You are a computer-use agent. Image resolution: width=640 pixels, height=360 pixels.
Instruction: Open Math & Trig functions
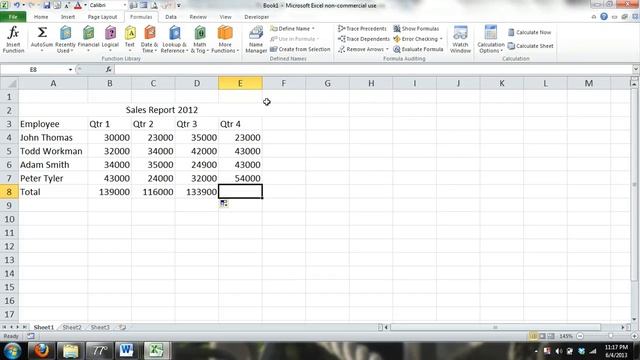coord(200,39)
